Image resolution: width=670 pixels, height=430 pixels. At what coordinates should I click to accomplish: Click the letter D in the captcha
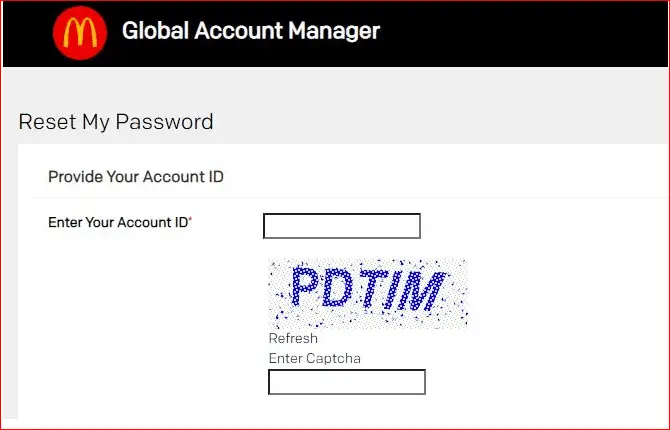click(x=338, y=288)
